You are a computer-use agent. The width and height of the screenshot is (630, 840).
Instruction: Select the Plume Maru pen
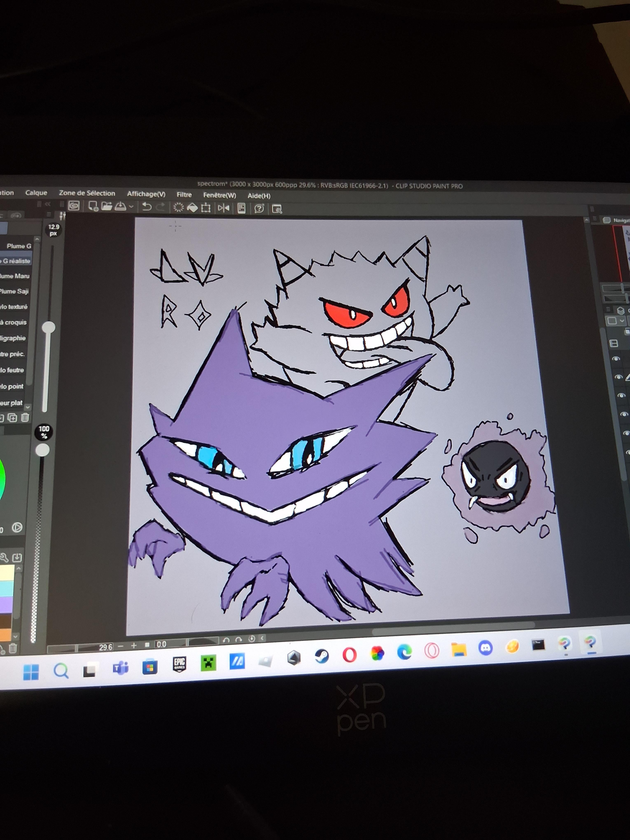[15, 276]
